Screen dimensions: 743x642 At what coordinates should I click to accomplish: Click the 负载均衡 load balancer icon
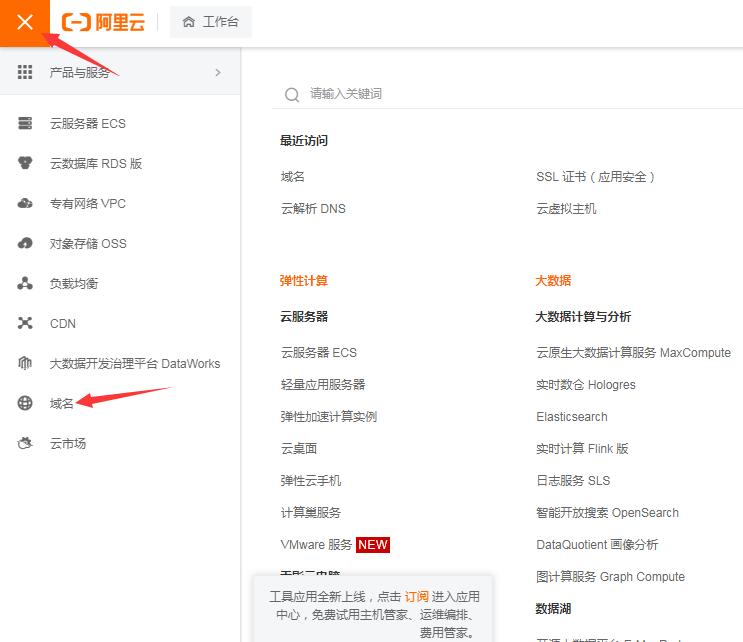pos(25,283)
